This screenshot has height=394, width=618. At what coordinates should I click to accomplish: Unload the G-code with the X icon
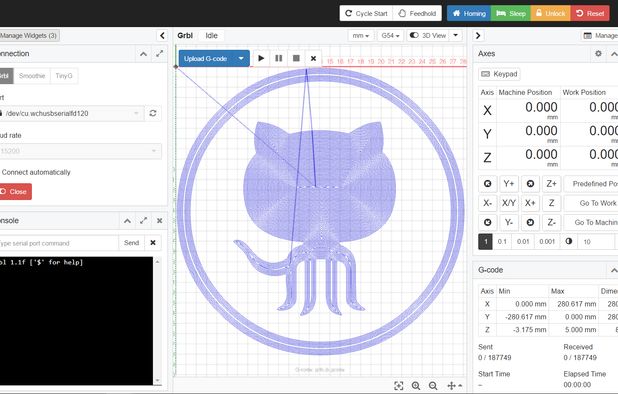point(313,58)
